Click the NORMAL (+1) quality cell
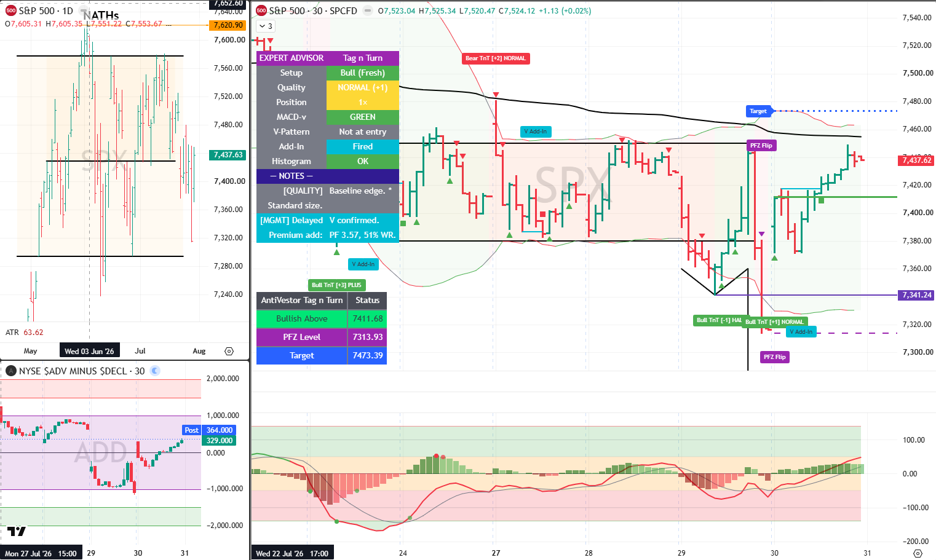Screen dimensions: 936x560 click(363, 87)
